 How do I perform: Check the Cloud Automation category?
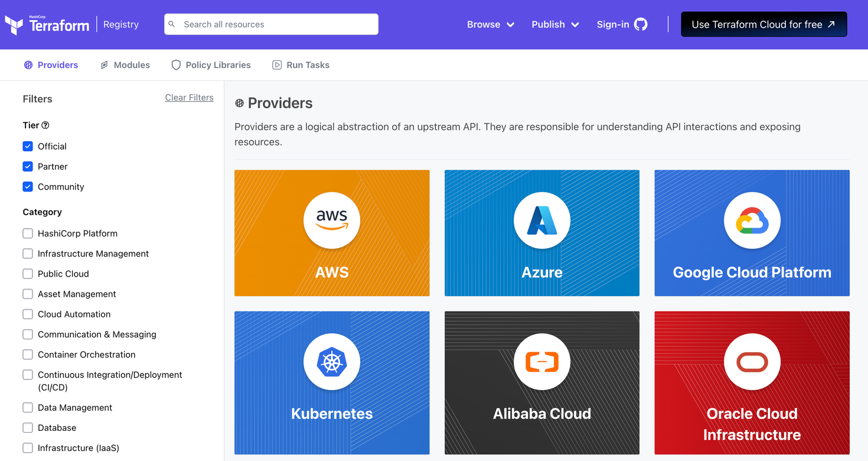click(28, 314)
